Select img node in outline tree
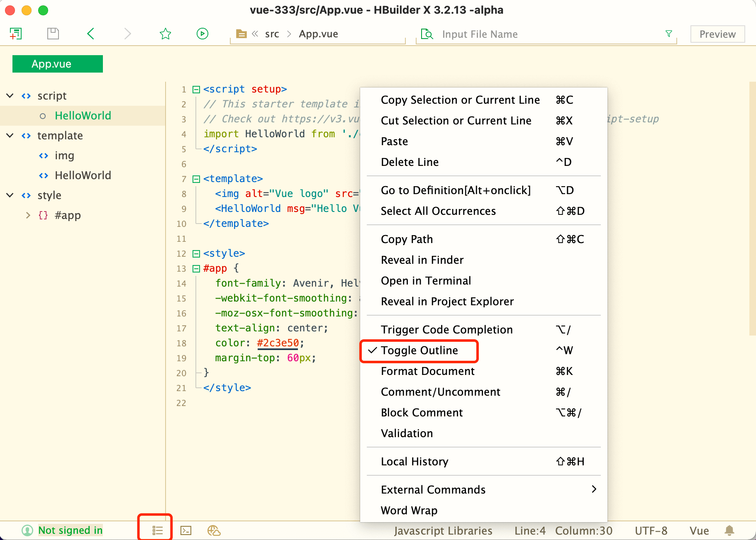 pyautogui.click(x=64, y=156)
